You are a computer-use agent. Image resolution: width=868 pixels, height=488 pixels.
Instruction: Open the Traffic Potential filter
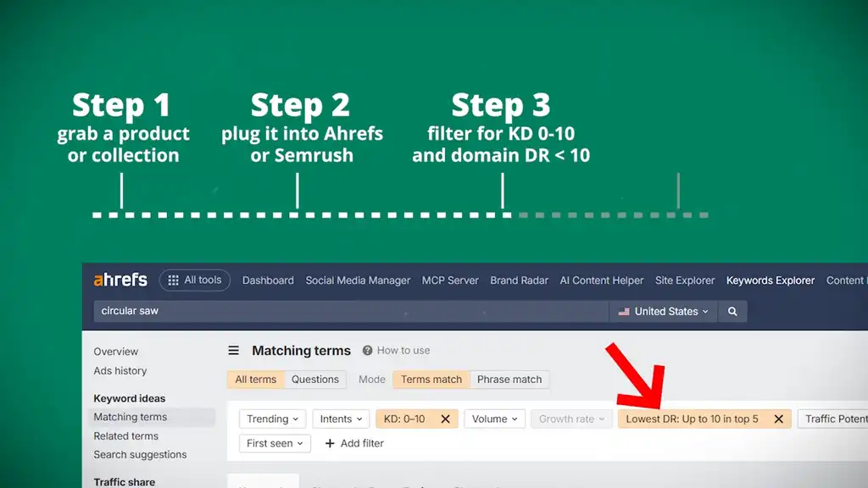click(832, 419)
